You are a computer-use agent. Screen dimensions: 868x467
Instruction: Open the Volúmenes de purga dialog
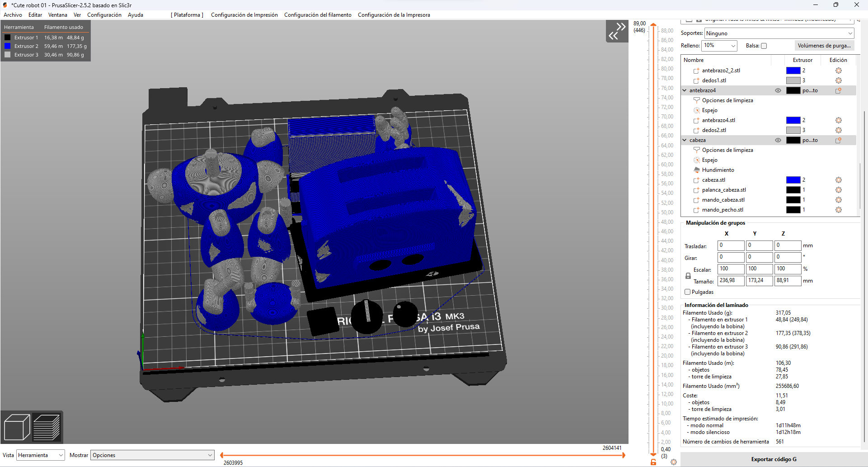[x=824, y=46]
